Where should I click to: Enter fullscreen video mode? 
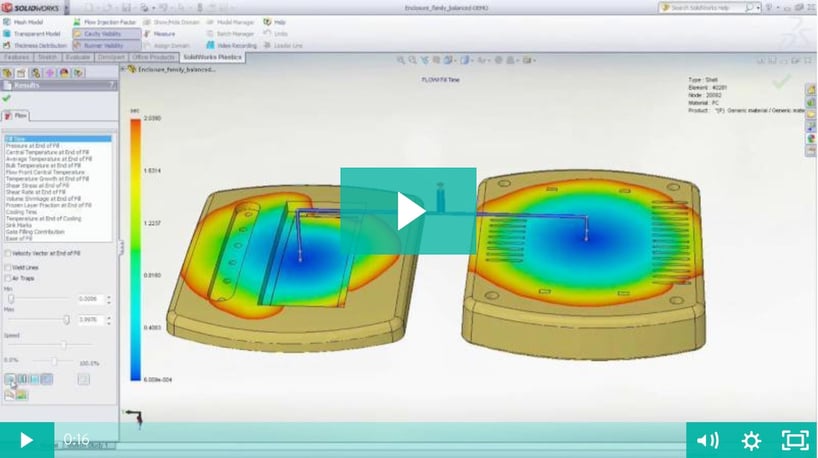(x=794, y=441)
